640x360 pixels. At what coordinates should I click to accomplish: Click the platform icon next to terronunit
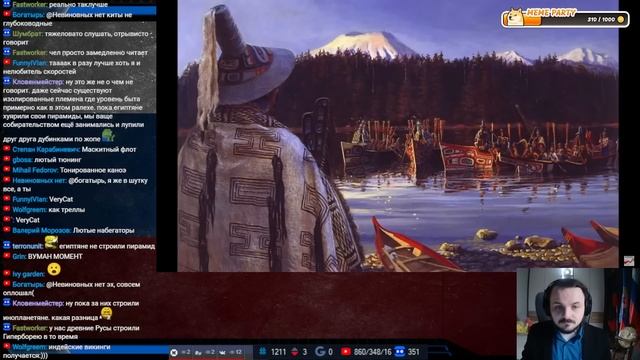7,246
